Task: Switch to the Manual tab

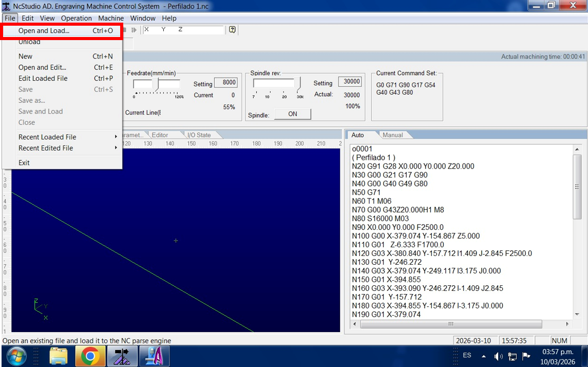Action: (x=392, y=135)
